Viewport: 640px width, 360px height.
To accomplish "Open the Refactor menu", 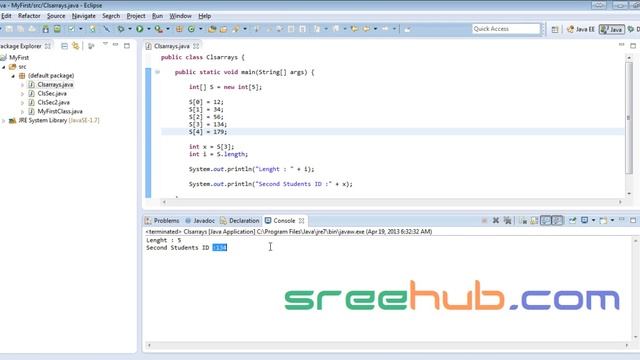I will coord(29,16).
